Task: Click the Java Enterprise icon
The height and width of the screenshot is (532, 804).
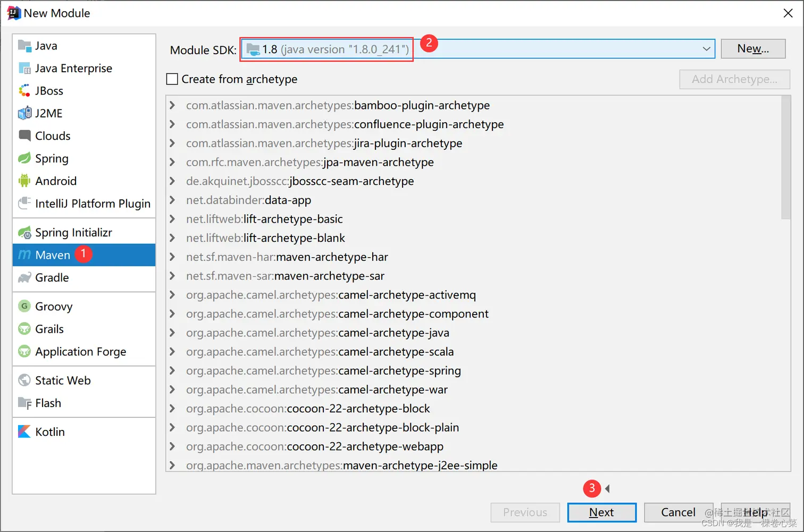Action: pyautogui.click(x=24, y=68)
